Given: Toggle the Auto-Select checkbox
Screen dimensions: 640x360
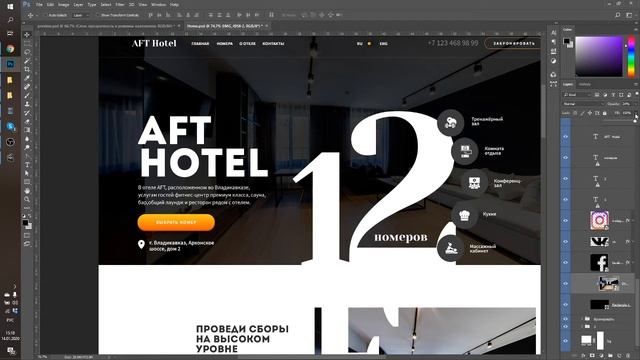Looking at the screenshot, I should coord(46,15).
